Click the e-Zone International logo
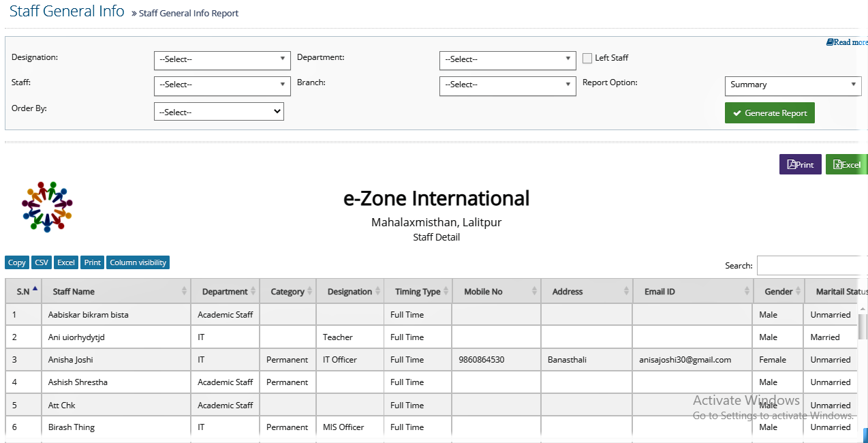This screenshot has width=868, height=443. click(47, 207)
